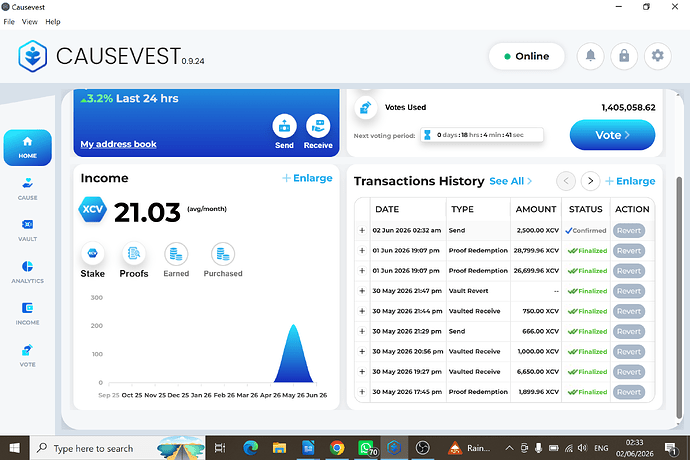690x460 pixels.
Task: Enlarge the Income panel
Action: click(307, 178)
